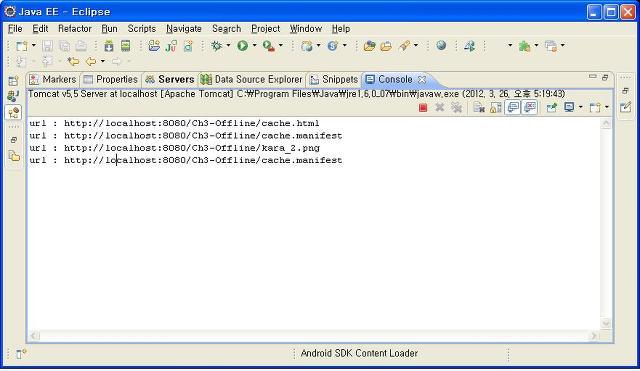Open the Run menu
This screenshot has width=640, height=371.
[109, 29]
